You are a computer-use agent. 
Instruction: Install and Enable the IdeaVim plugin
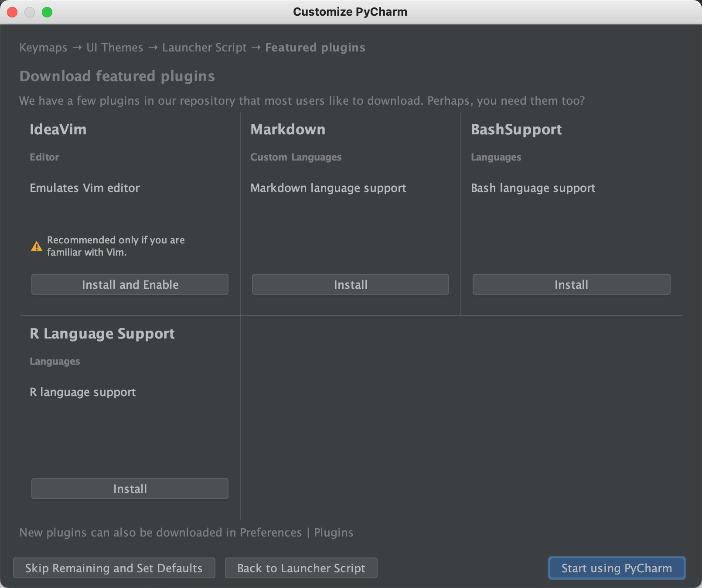129,284
